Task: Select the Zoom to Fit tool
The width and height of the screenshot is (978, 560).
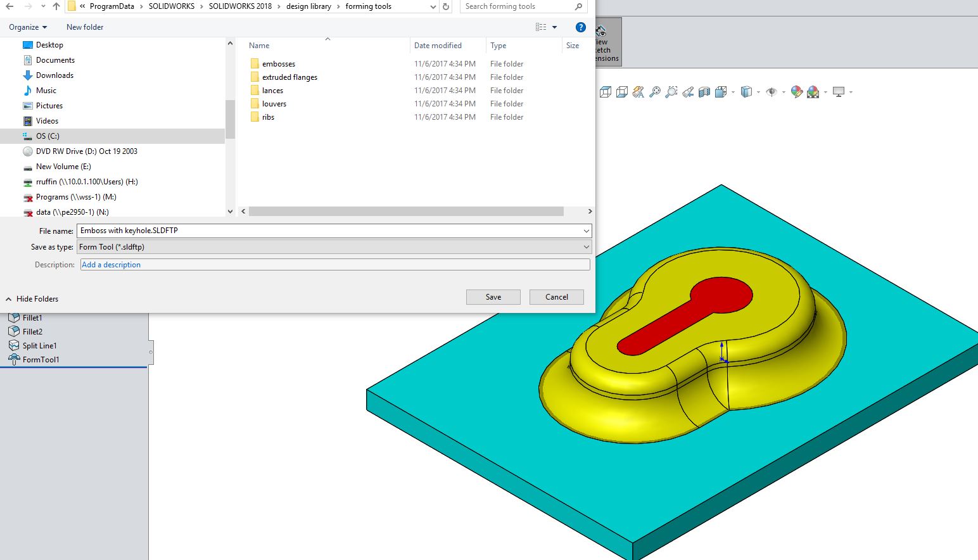Action: (655, 91)
